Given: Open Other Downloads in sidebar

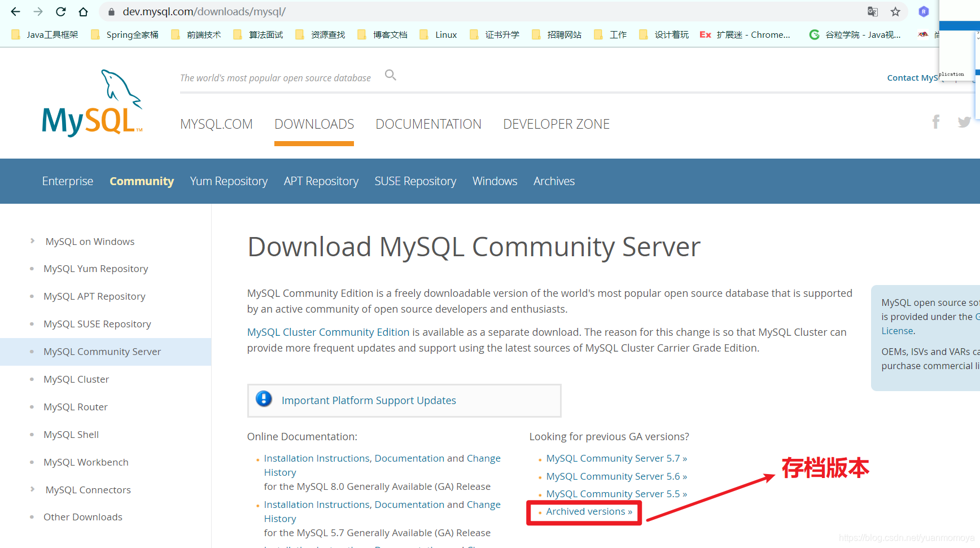Looking at the screenshot, I should click(x=83, y=517).
